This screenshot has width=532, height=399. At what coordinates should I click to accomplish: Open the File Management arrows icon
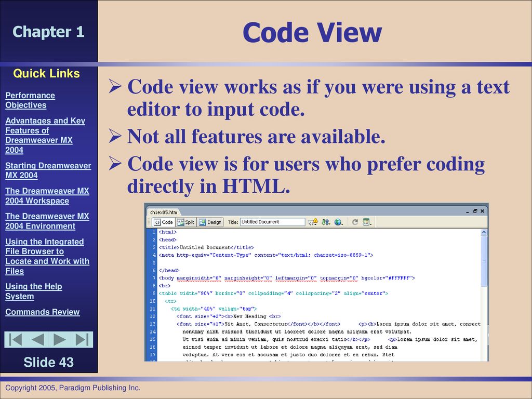[326, 222]
